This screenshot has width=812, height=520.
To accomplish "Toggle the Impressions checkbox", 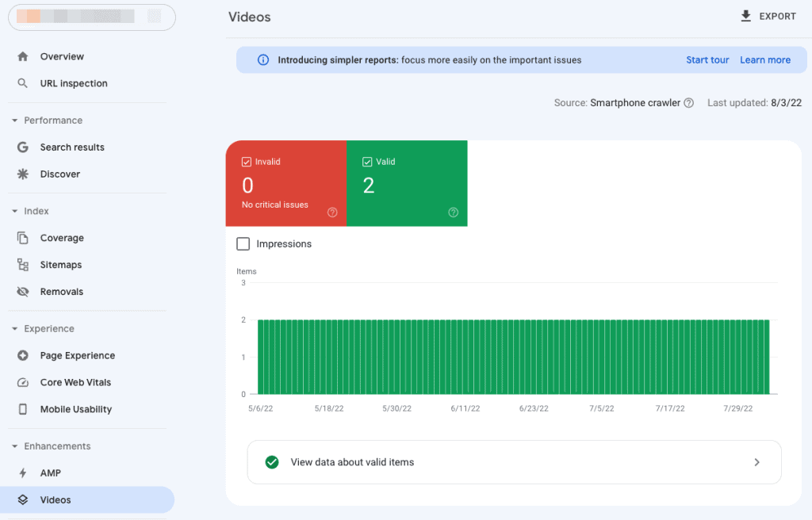I will (x=243, y=243).
